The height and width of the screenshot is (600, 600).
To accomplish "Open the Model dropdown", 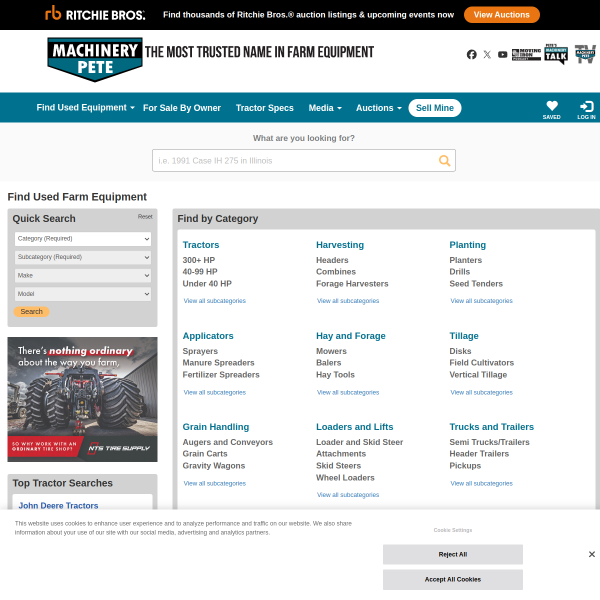I will (83, 294).
